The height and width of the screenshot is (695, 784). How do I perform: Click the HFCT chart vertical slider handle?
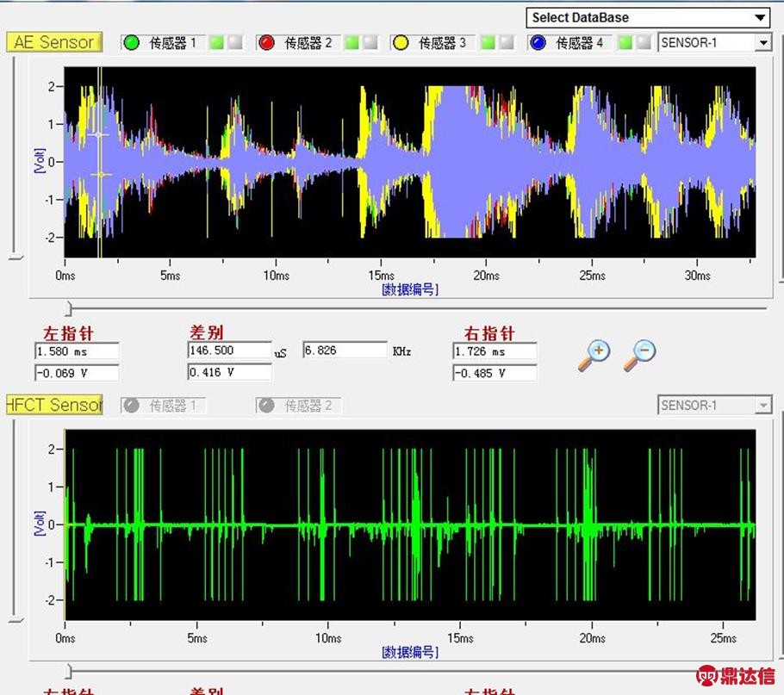(16, 620)
